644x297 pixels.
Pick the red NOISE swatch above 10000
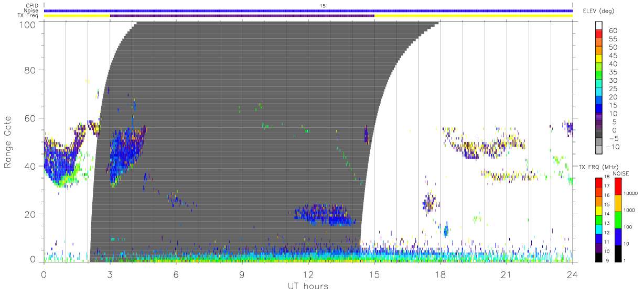[618, 186]
